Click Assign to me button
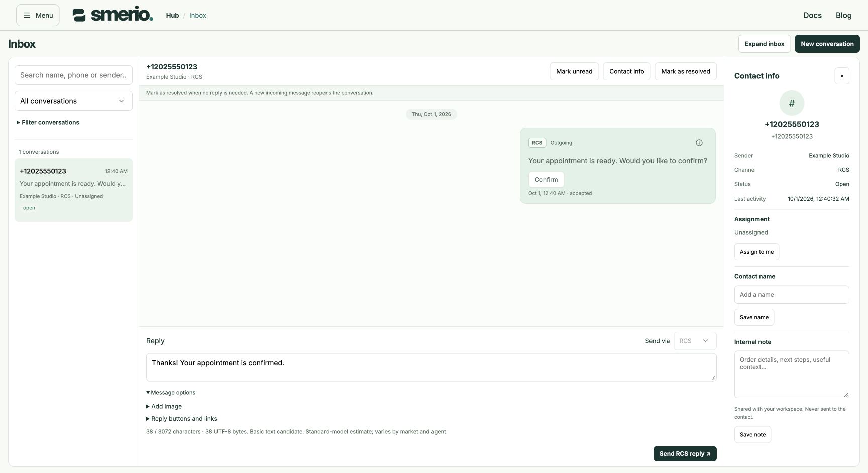The image size is (868, 473). (756, 252)
